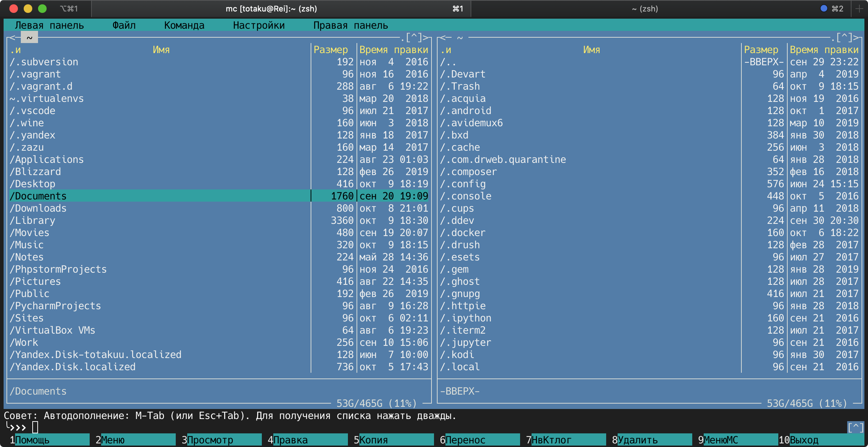Click the command line prompt input
This screenshot has height=447, width=868.
[438, 427]
